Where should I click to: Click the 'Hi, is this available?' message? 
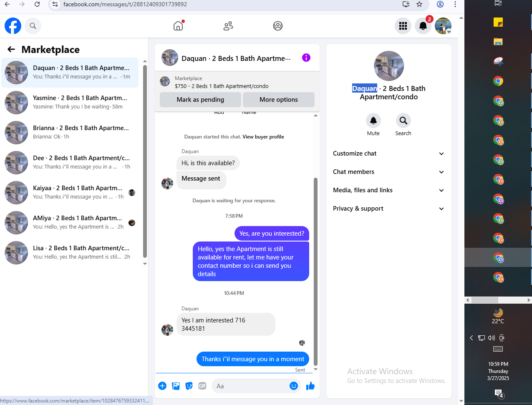click(208, 163)
